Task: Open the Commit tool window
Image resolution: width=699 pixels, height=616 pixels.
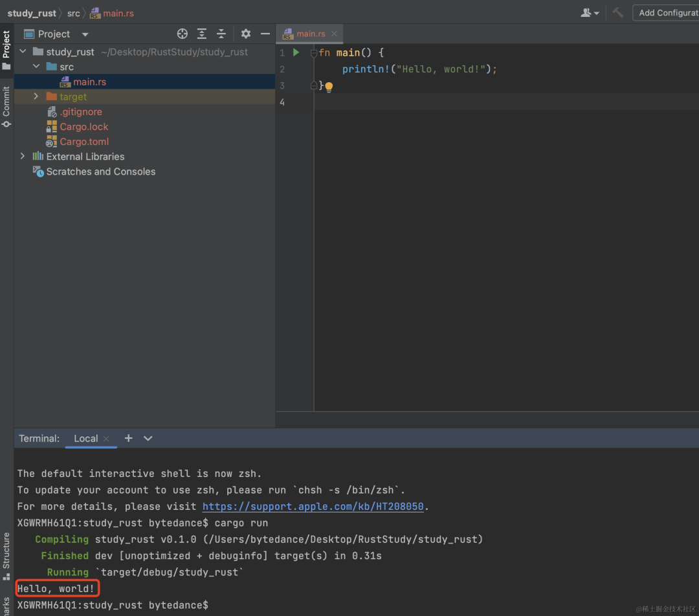Action: pos(6,107)
